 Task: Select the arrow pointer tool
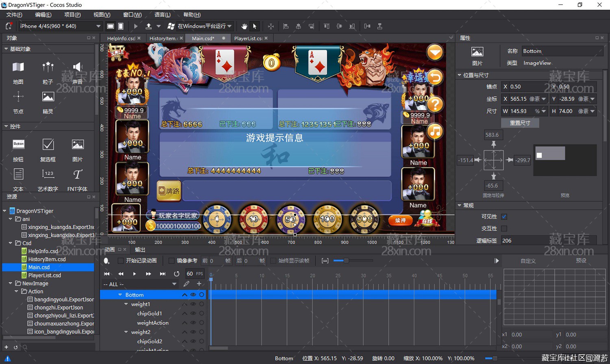pos(255,26)
